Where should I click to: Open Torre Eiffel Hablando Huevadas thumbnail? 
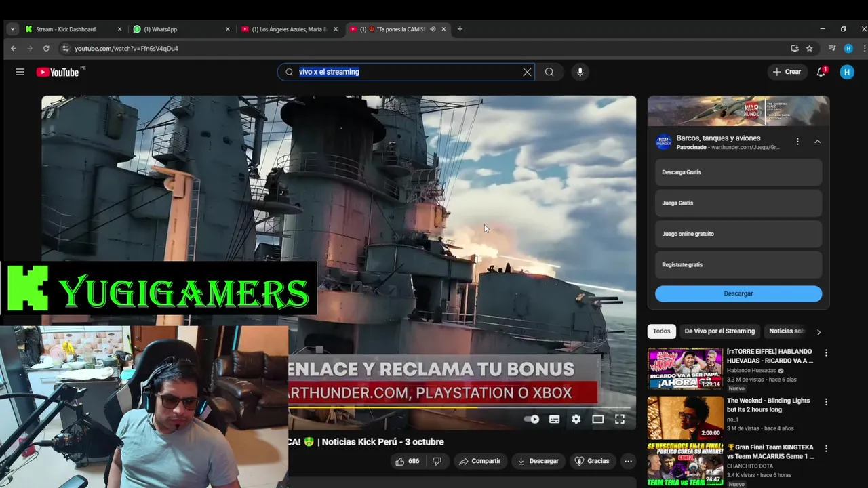pos(685,369)
